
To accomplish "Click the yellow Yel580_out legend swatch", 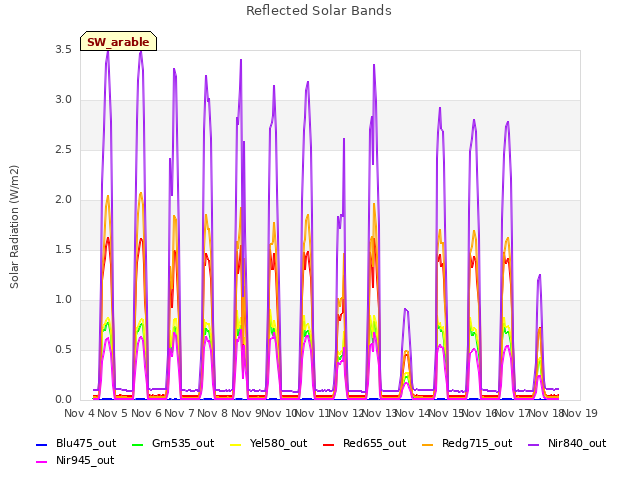I will coord(236,444).
